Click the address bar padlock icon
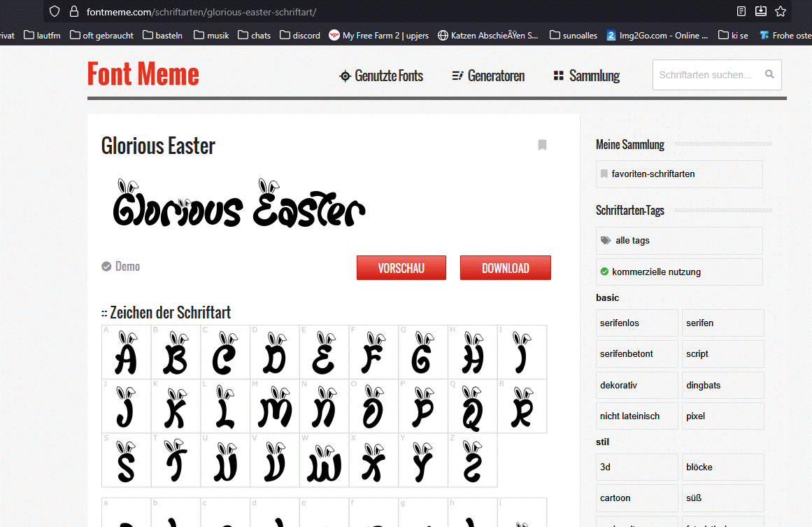This screenshot has height=527, width=812. tap(73, 12)
